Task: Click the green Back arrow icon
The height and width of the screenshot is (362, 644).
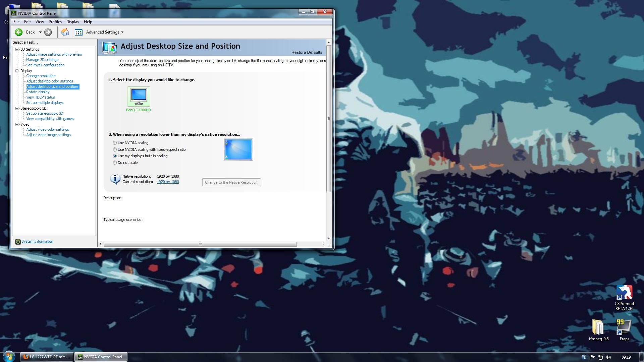Action: click(19, 32)
